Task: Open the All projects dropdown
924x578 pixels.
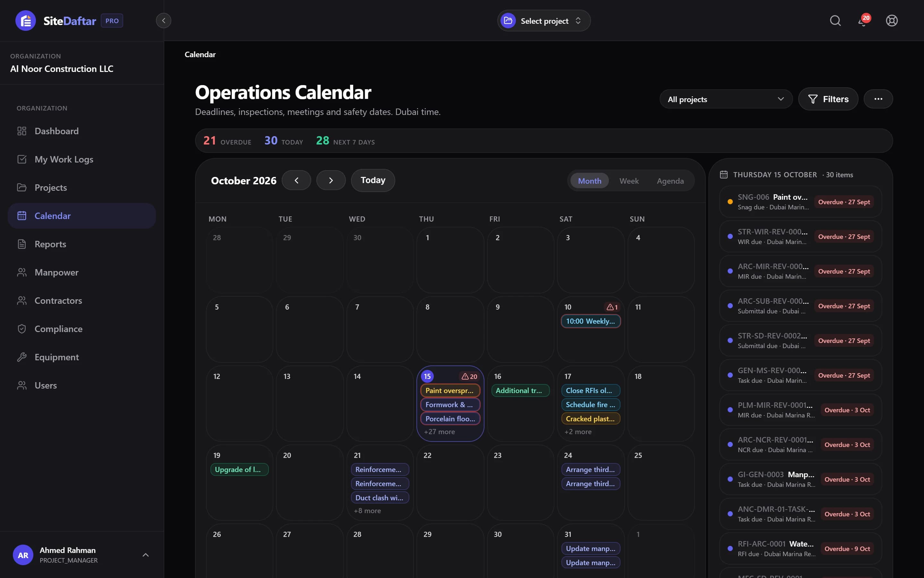Action: tap(726, 100)
